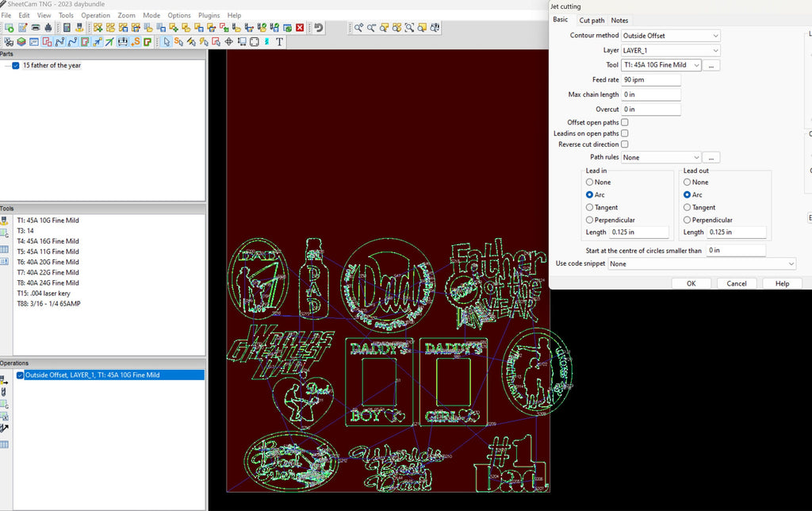Click Help in Jet cutting dialog

pos(782,283)
